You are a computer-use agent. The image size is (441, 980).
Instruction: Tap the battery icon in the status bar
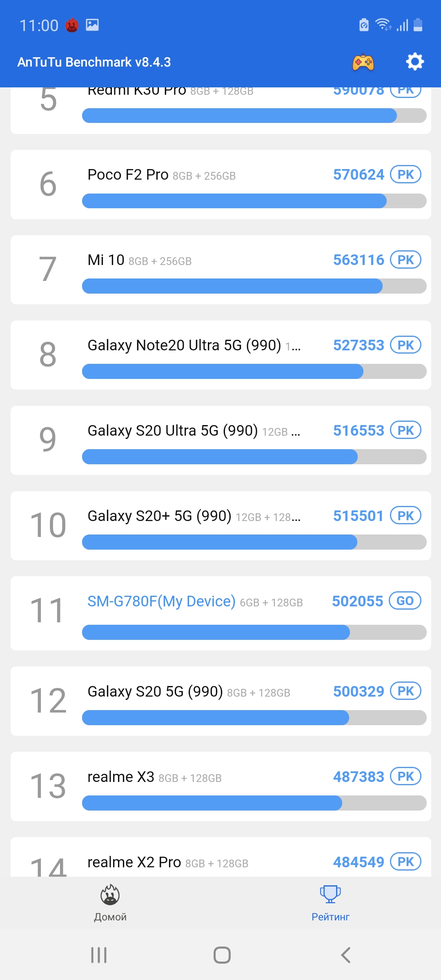click(x=418, y=25)
